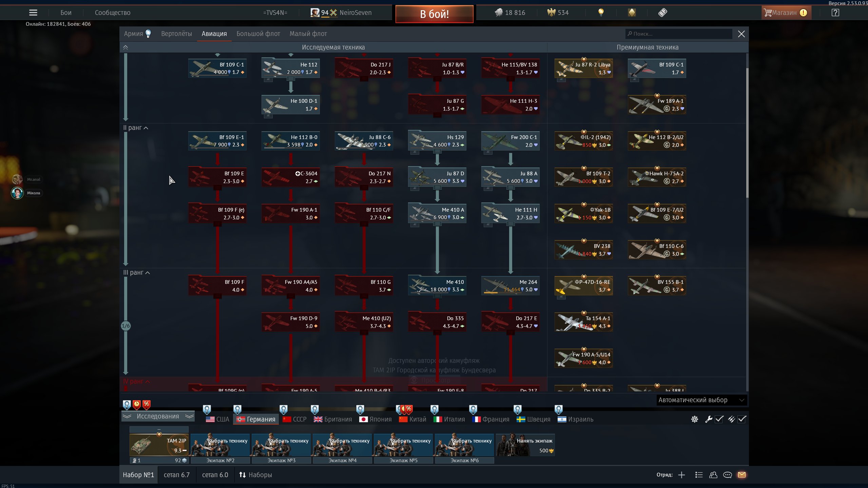
Task: Click the research tree vertical scrollbar
Action: [x=747, y=132]
